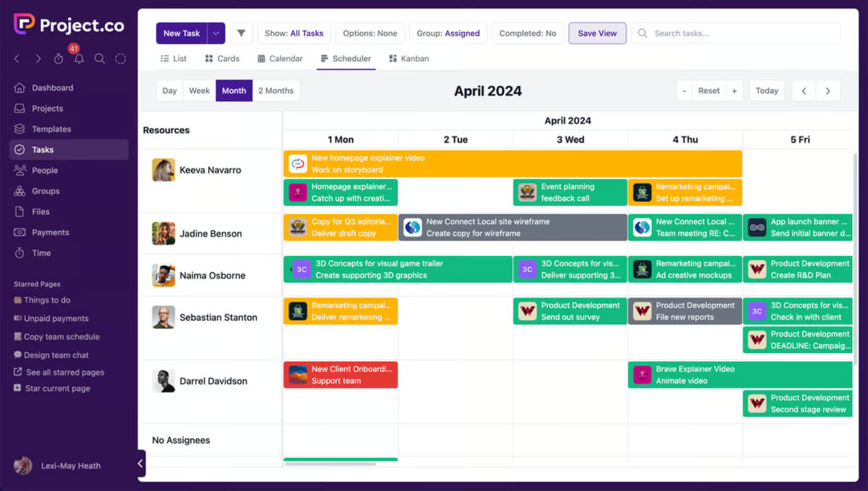The width and height of the screenshot is (868, 491).
Task: Click Darrel Davidson's avatar
Action: (x=163, y=381)
